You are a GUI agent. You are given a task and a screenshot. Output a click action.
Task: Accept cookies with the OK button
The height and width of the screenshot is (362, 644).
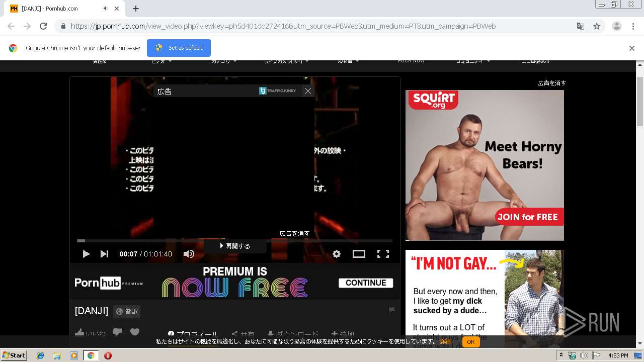tap(471, 341)
